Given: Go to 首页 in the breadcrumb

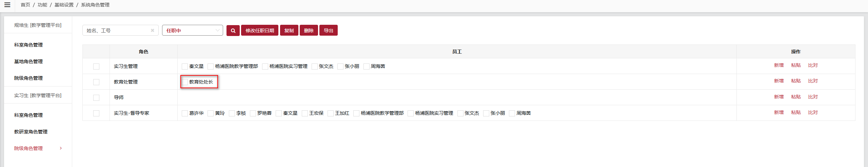Looking at the screenshot, I should coord(25,5).
